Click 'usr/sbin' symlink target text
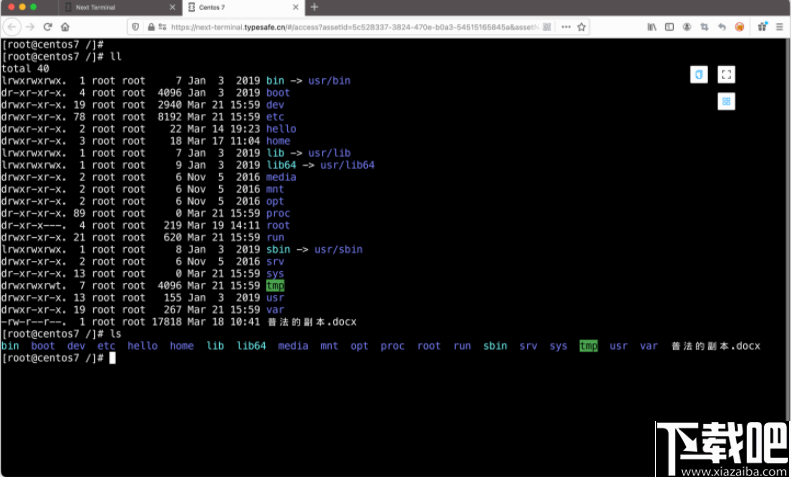 coord(338,250)
